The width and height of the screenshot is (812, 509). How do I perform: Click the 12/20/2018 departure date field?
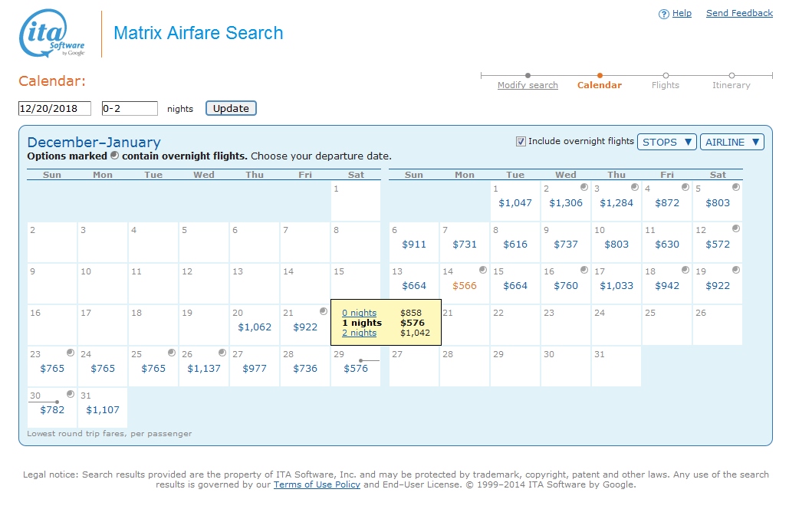(x=54, y=108)
